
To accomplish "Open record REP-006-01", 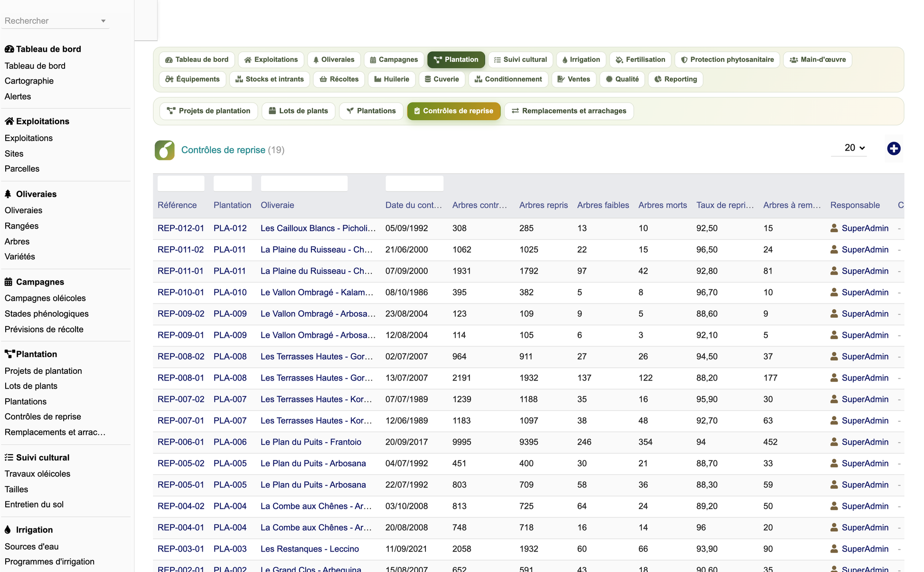I will point(181,442).
